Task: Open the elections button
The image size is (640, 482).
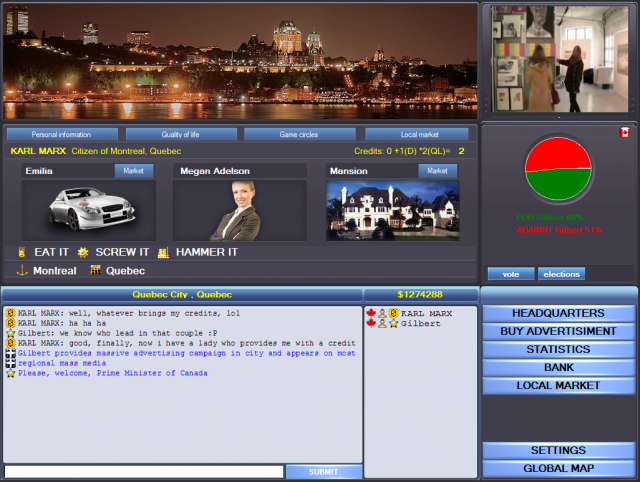Action: point(561,274)
